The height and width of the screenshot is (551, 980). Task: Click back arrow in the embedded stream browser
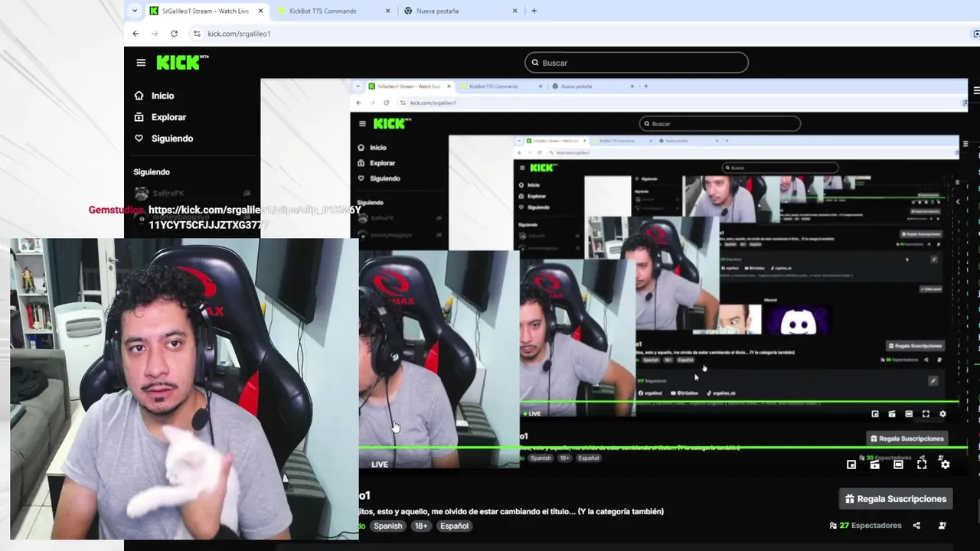click(x=358, y=103)
